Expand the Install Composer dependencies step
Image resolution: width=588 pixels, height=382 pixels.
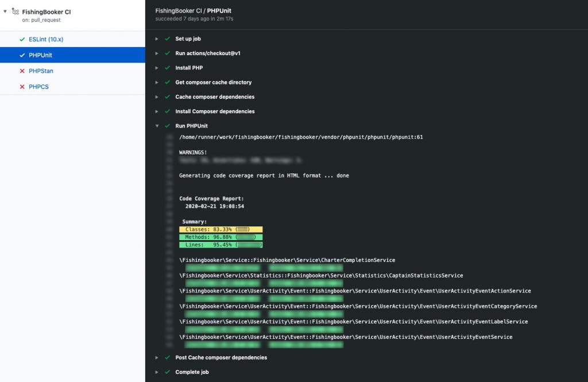click(157, 111)
